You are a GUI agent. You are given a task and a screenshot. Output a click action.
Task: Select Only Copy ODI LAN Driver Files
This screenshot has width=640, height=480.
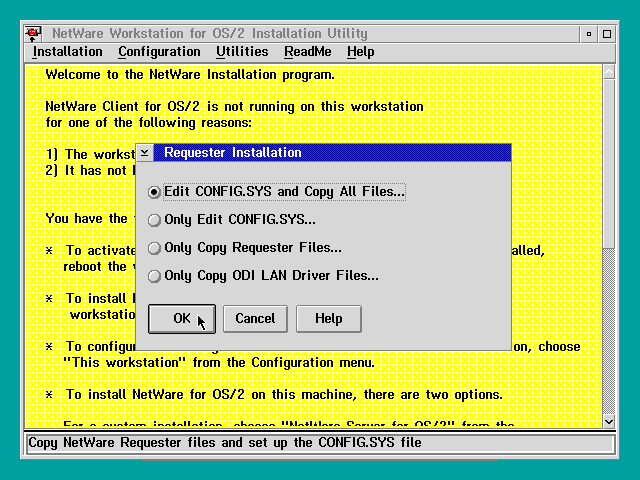click(263, 276)
